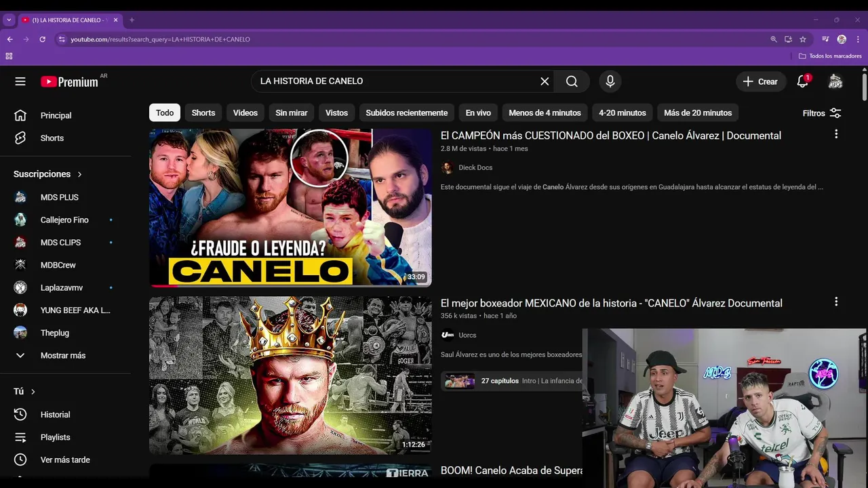Open the hamburger guide menu
Viewport: 868px width, 488px height.
[20, 81]
